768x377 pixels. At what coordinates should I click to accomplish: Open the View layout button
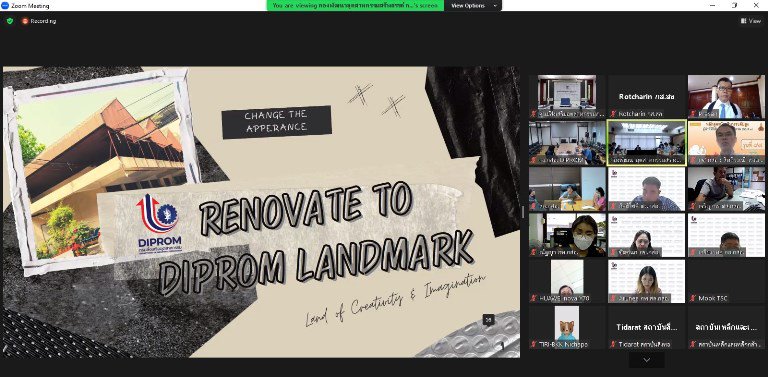point(750,21)
